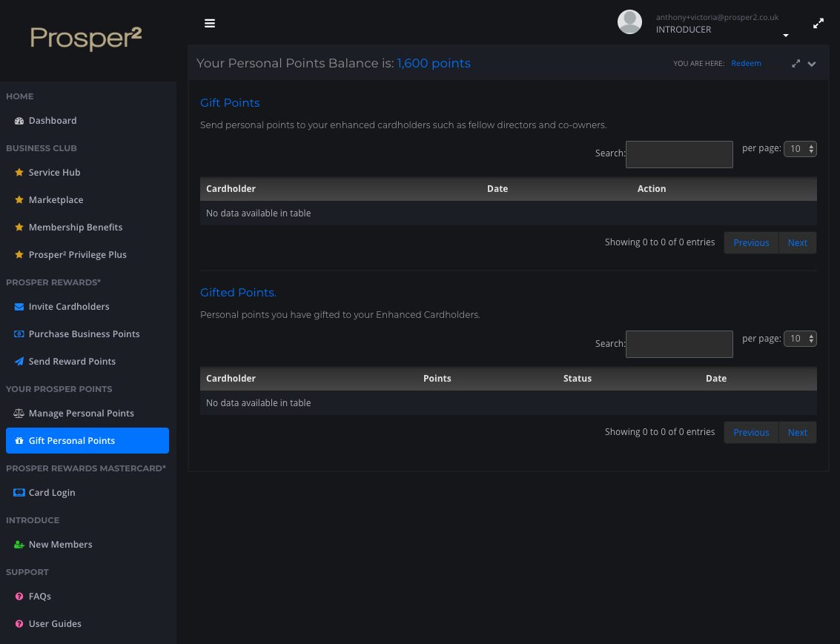Open Gift Points per page dropdown
Screen dimensions: 840x644
[x=800, y=149]
